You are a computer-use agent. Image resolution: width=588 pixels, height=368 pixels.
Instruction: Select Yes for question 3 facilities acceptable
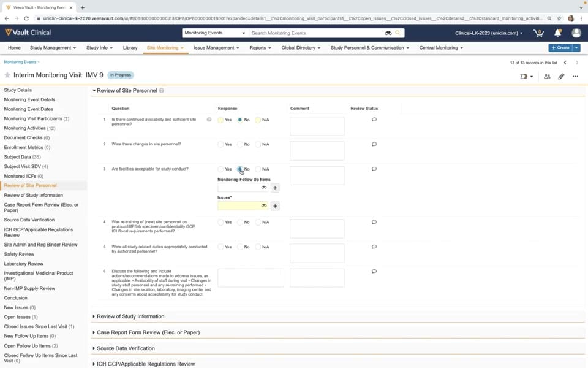(221, 169)
